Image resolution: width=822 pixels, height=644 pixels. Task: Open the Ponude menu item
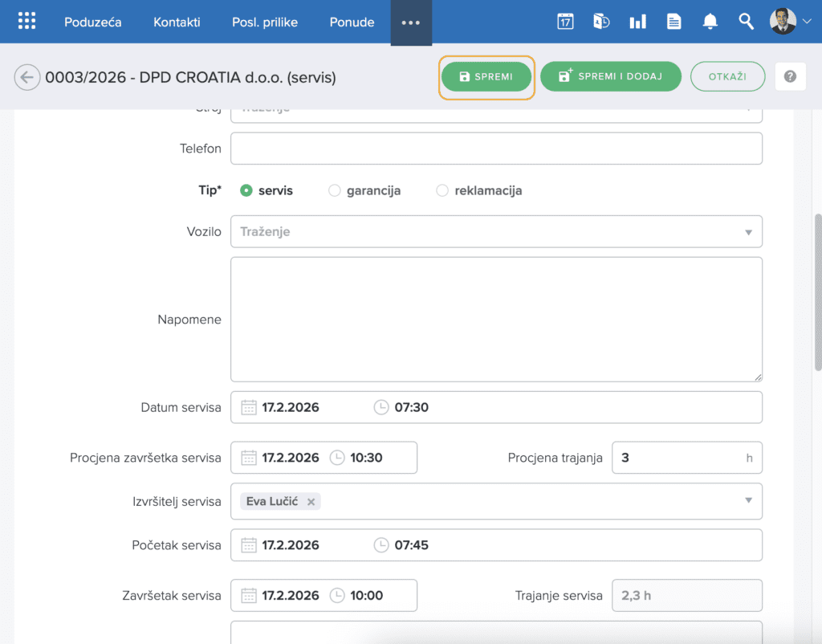(x=352, y=22)
